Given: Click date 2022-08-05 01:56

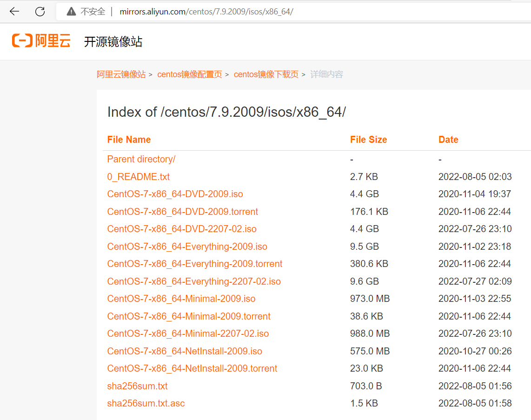Looking at the screenshot, I should 475,386.
